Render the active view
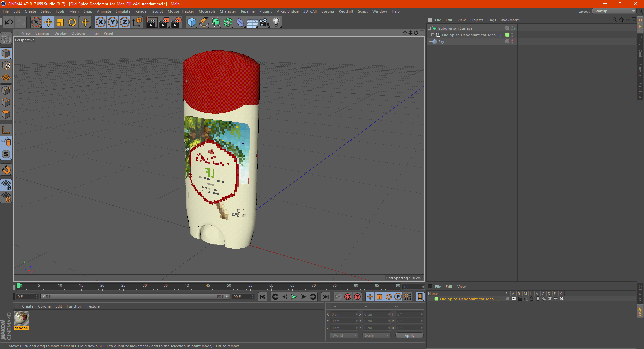The height and width of the screenshot is (349, 644). pyautogui.click(x=152, y=22)
